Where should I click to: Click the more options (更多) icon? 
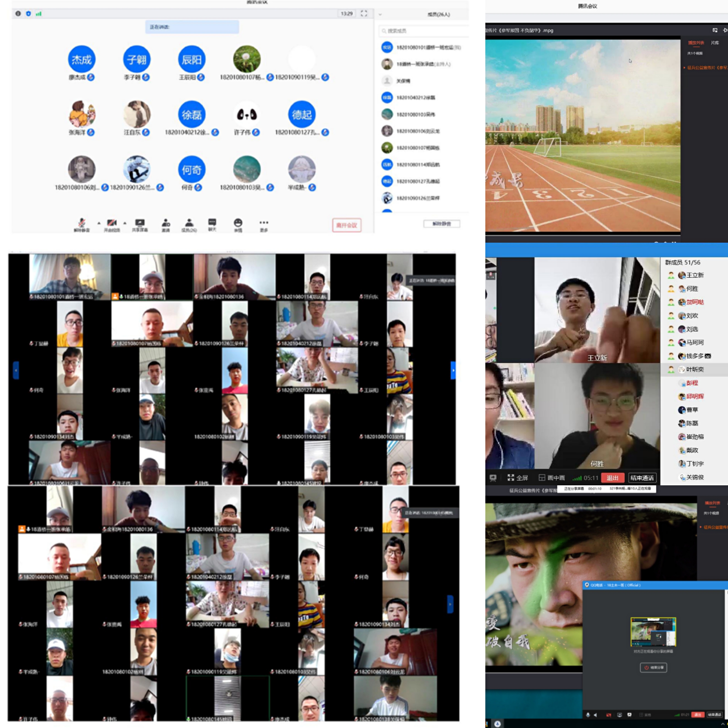tap(264, 223)
